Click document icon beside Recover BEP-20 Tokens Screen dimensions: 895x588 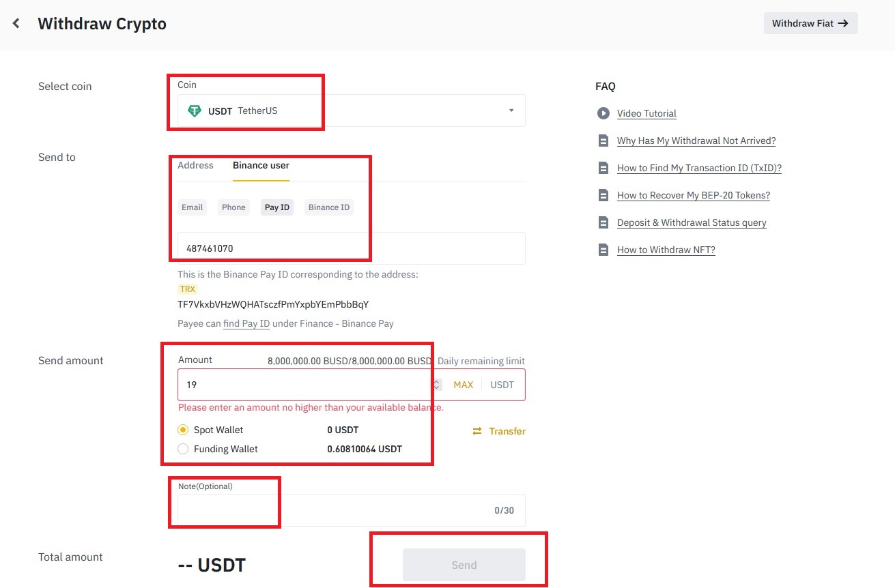click(x=603, y=195)
